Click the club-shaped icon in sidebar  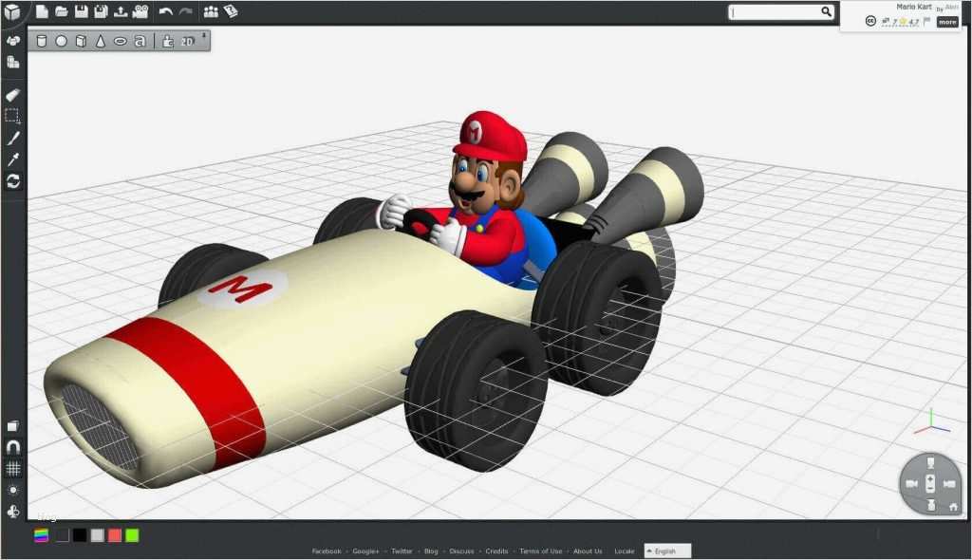pyautogui.click(x=13, y=512)
